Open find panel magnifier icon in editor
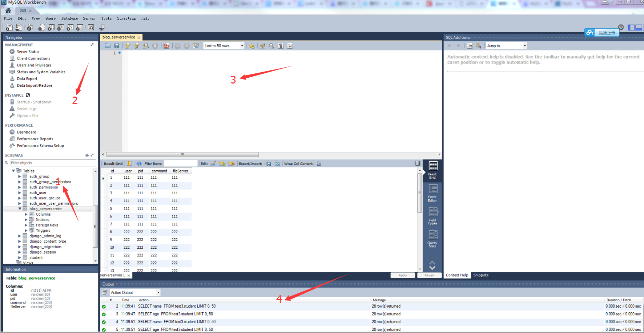 pos(271,46)
